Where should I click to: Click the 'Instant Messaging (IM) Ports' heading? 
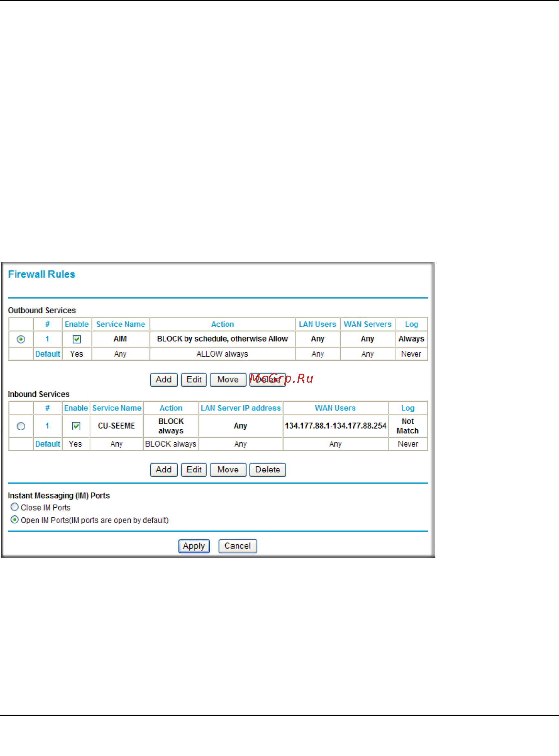pos(59,496)
